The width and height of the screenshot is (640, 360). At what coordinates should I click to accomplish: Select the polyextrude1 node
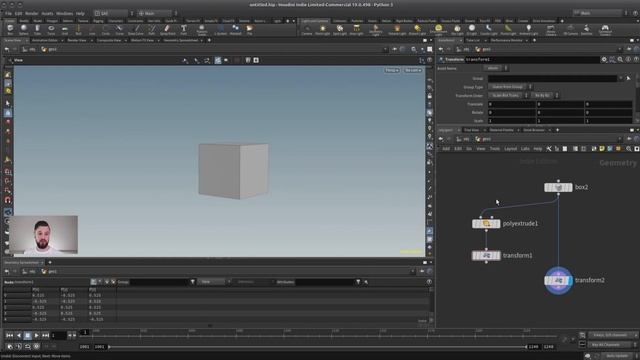pyautogui.click(x=486, y=224)
